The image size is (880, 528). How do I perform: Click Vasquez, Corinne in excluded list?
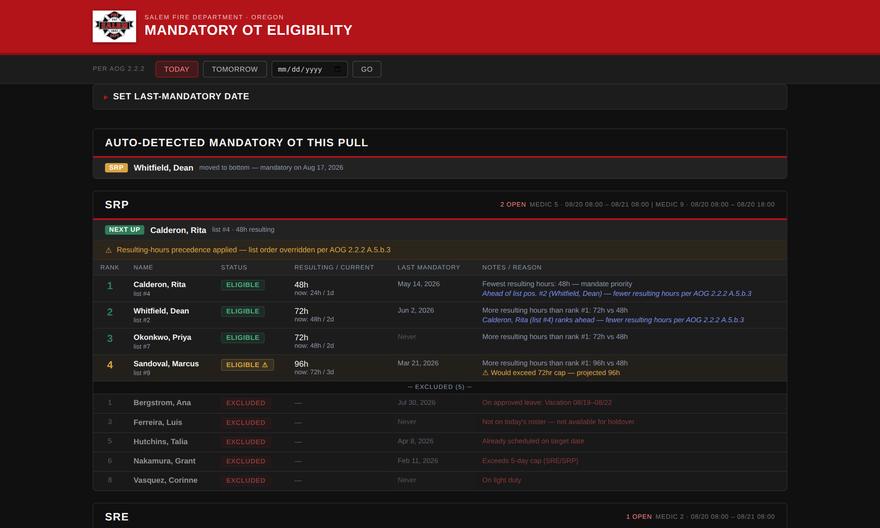[166, 480]
